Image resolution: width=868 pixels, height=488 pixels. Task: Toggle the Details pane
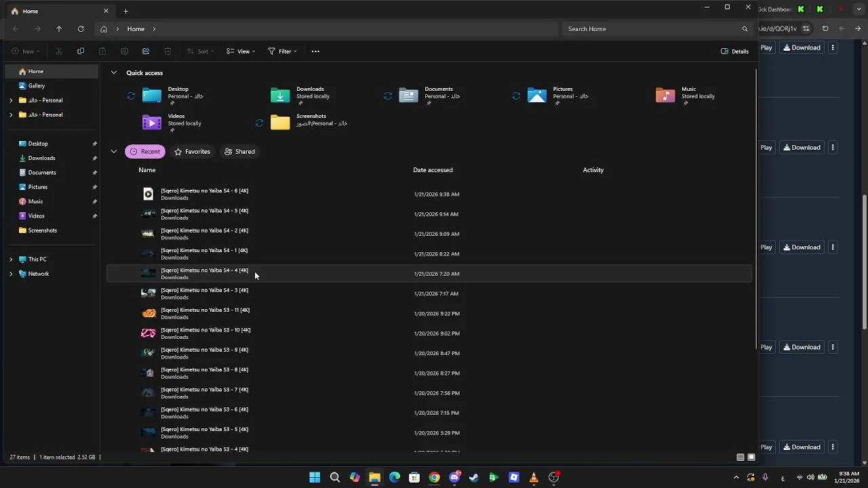[x=735, y=51]
